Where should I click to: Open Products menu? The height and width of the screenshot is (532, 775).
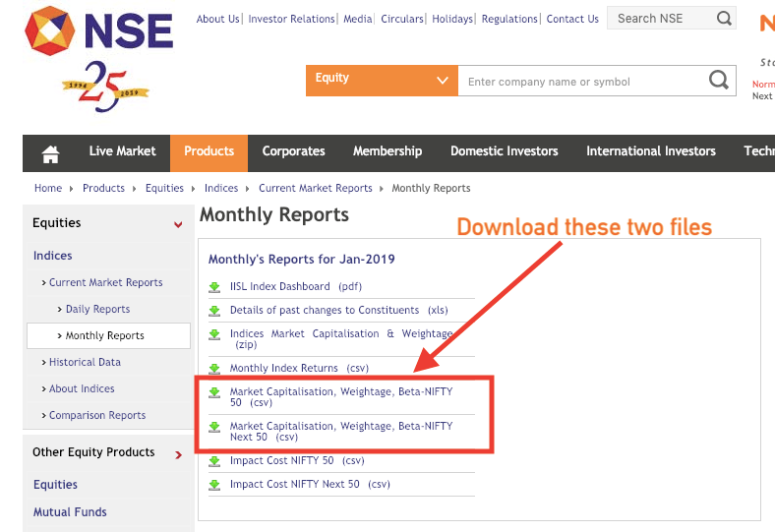pyautogui.click(x=209, y=151)
